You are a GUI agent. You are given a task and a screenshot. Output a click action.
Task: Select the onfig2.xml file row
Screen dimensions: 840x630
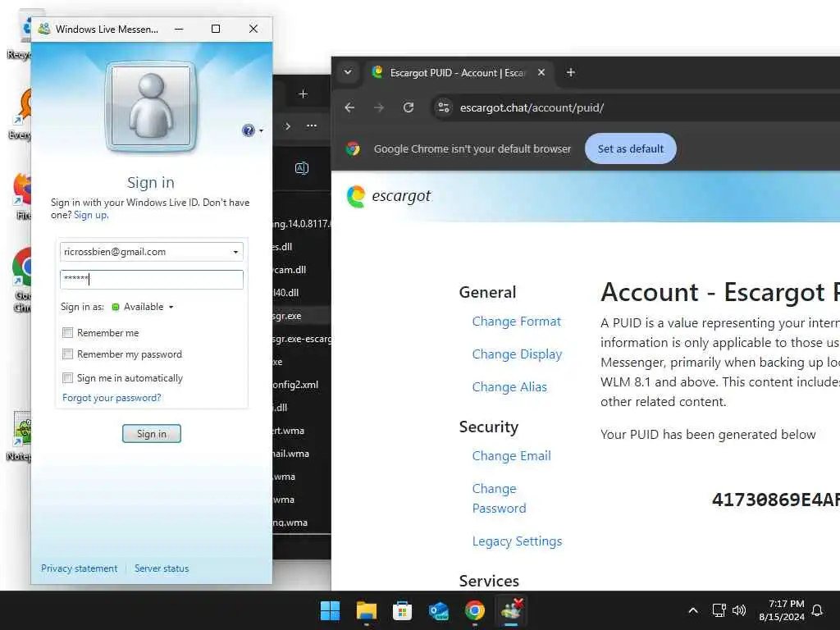302,385
